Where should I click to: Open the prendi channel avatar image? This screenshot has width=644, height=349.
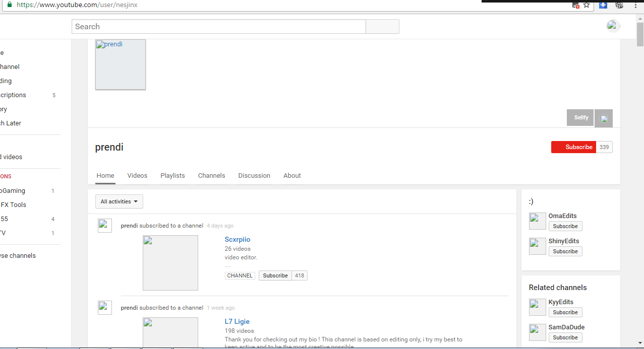(x=121, y=64)
